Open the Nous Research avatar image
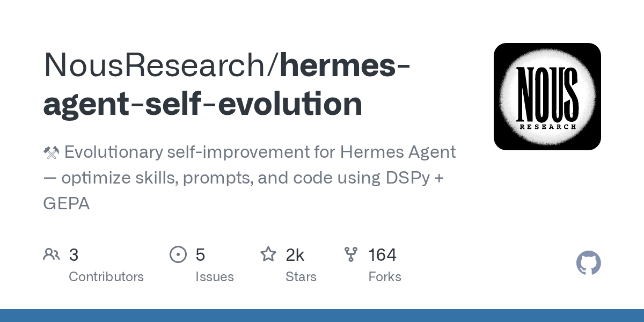This screenshot has height=322, width=644. [547, 97]
